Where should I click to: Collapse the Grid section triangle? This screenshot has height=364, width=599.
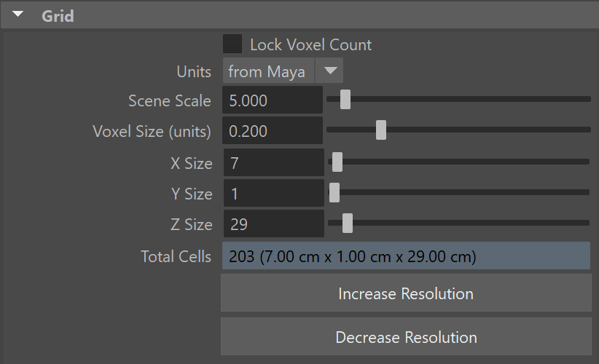[17, 15]
